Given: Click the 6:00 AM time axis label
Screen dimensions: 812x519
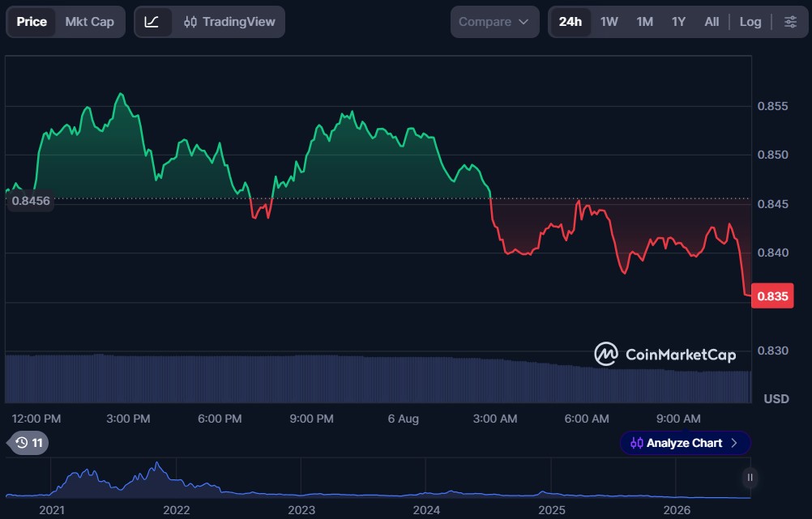Looking at the screenshot, I should pyautogui.click(x=587, y=419).
